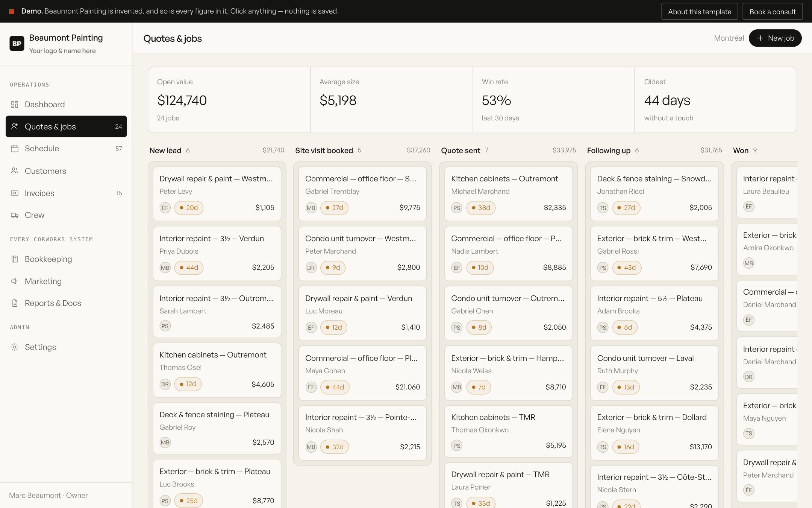Screen dimensions: 812x508
Task: Click the Invoices banknote icon
Action: coord(15,193)
